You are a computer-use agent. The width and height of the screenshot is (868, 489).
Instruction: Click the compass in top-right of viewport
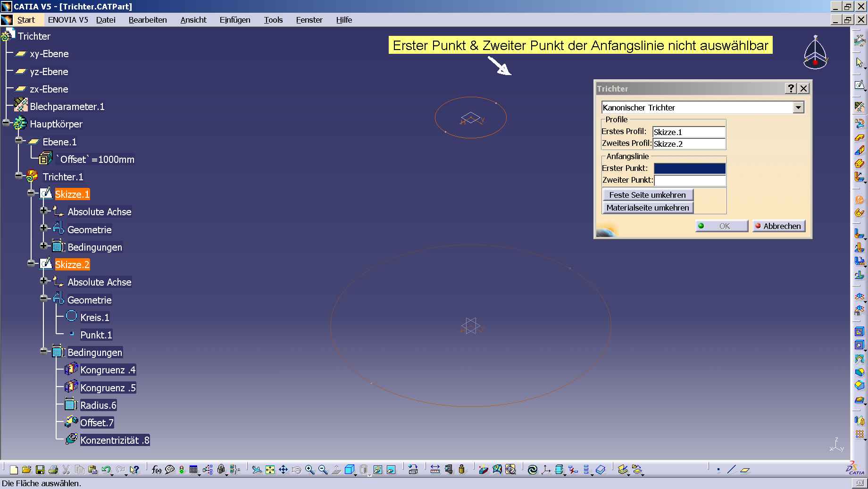[816, 52]
